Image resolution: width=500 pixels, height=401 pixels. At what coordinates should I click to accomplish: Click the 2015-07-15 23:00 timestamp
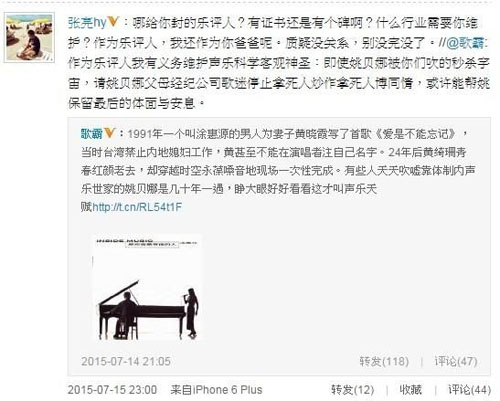[112, 390]
